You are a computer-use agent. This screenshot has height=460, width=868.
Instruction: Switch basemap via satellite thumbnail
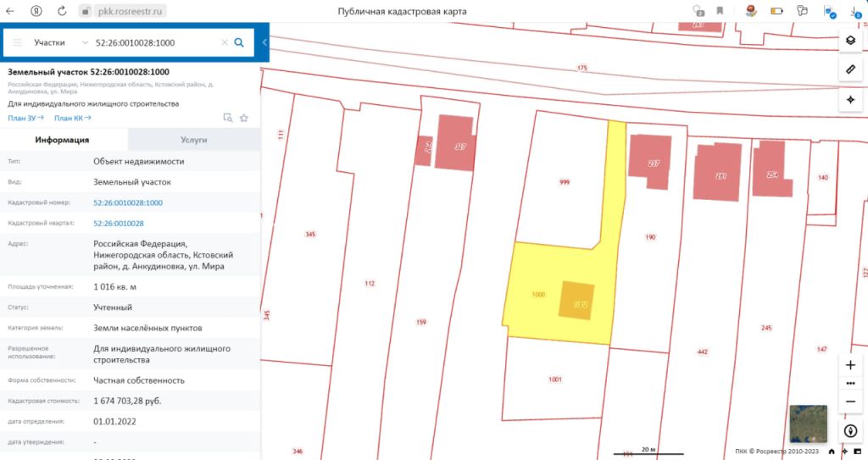805,424
